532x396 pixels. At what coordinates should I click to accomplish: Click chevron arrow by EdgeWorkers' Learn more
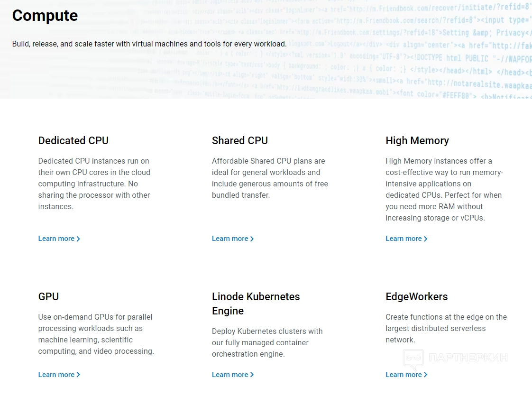click(425, 375)
